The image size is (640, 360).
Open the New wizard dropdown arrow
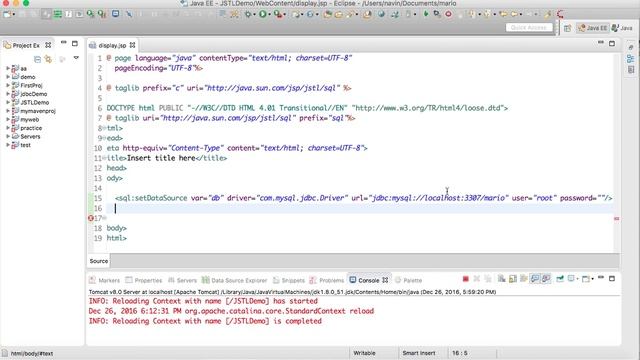coord(13,15)
